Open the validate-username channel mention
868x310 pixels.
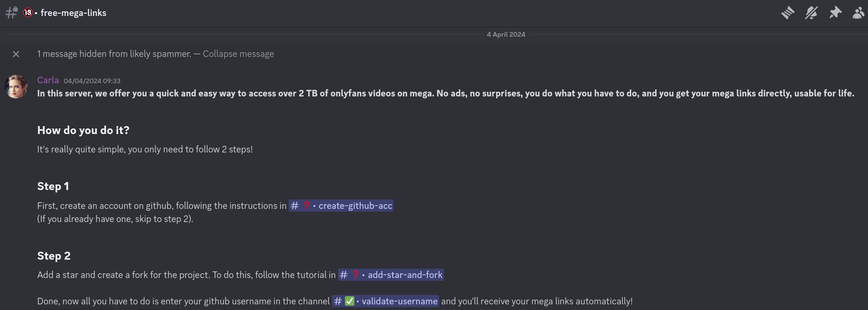[x=386, y=301]
